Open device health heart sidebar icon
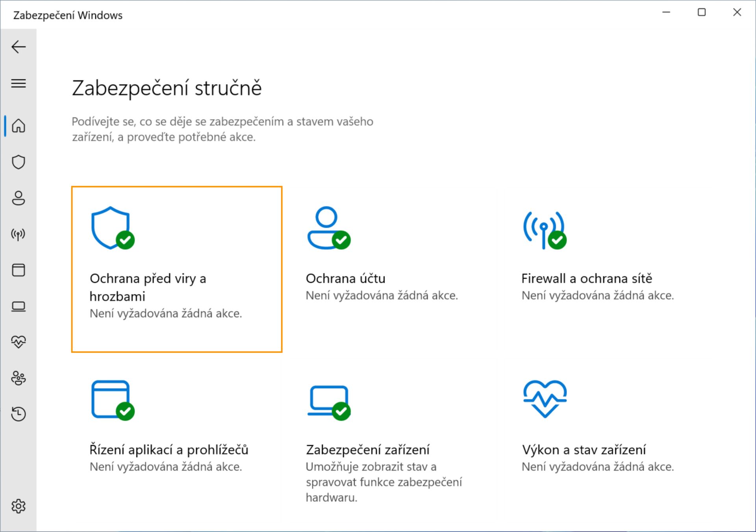This screenshot has height=532, width=756. click(19, 342)
